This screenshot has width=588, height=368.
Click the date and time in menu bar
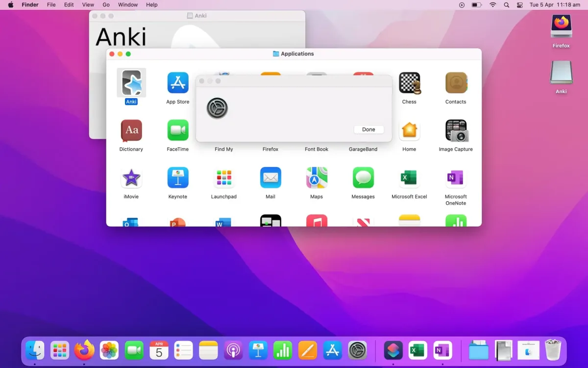[x=555, y=5]
